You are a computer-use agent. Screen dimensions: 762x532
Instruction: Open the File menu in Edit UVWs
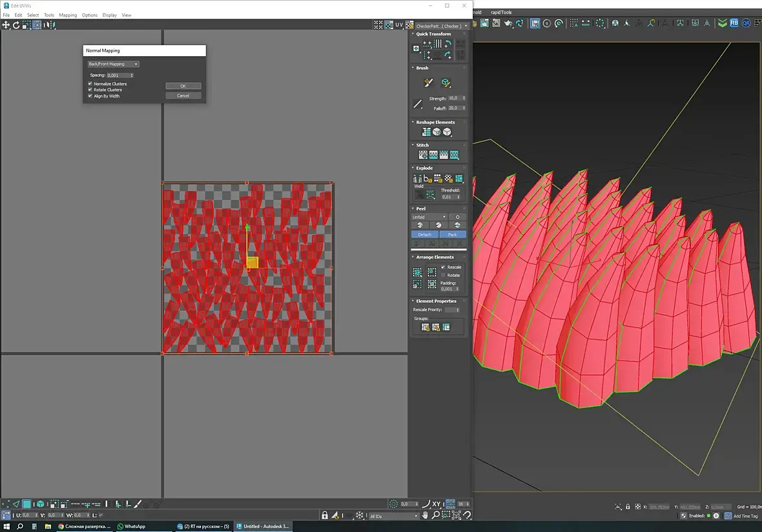(6, 15)
